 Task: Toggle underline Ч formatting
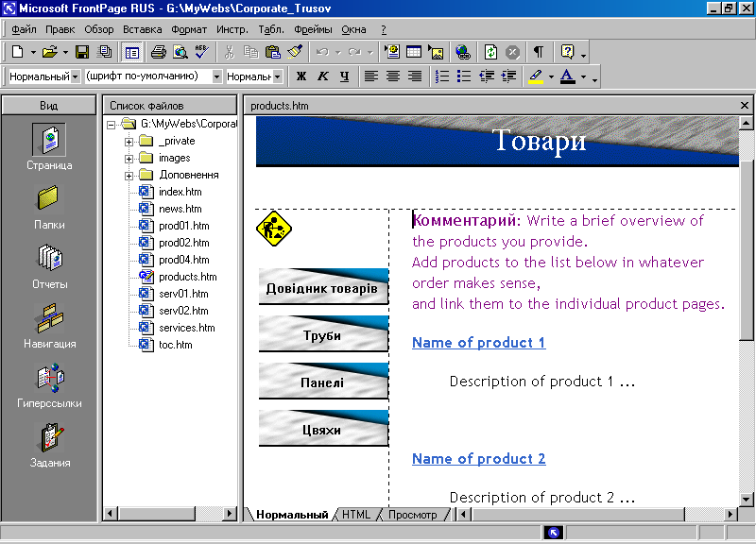coord(344,76)
